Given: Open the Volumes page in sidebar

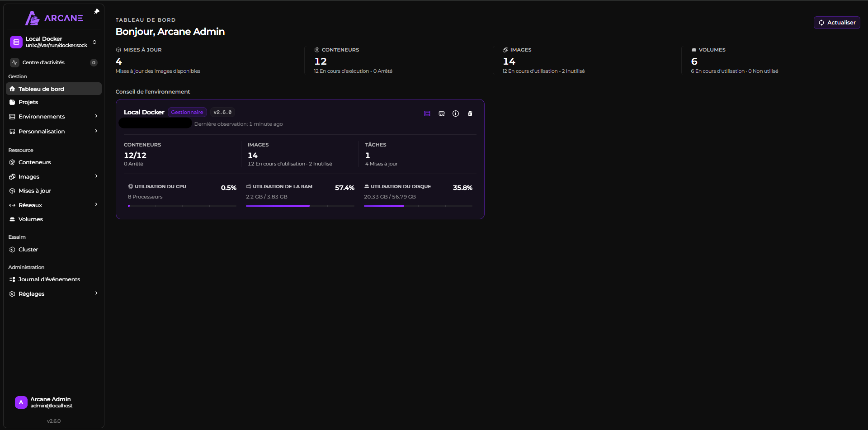Looking at the screenshot, I should [x=53, y=219].
